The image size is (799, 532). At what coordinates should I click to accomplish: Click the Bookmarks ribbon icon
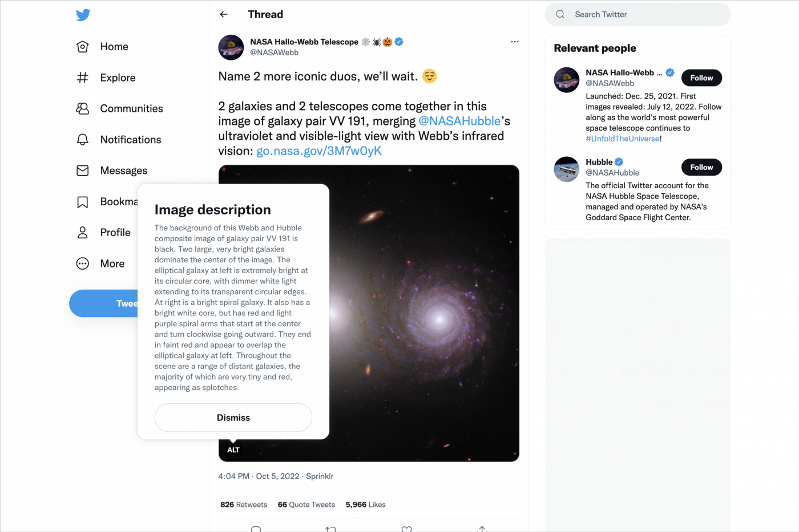point(83,202)
